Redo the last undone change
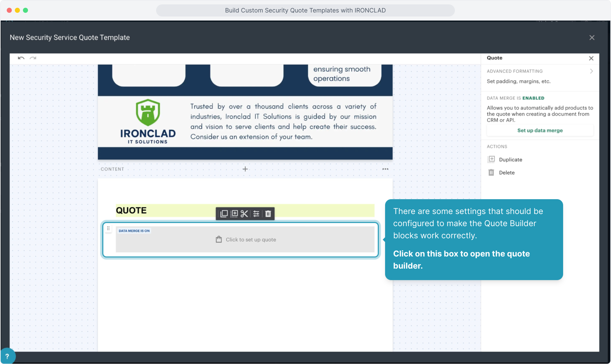Viewport: 611px width, 364px height. point(33,58)
